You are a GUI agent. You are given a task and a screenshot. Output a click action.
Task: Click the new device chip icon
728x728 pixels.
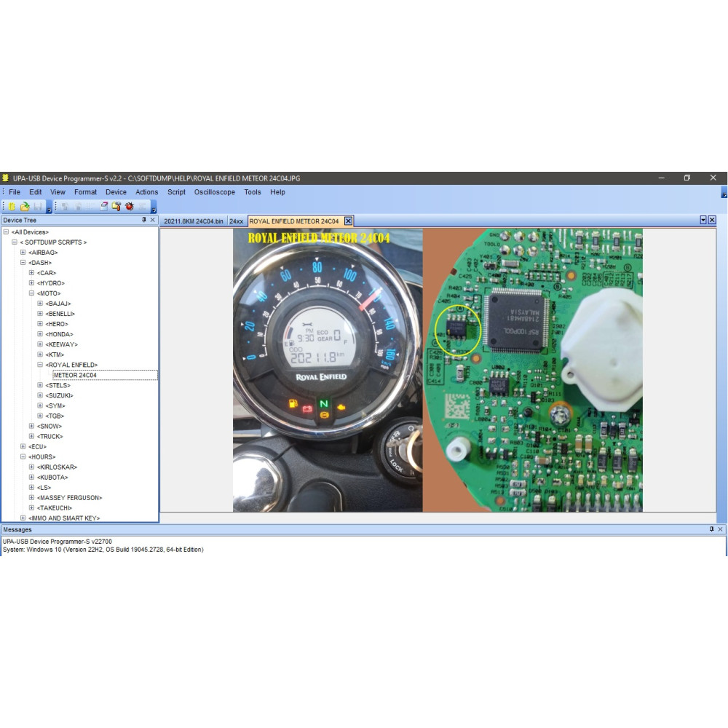12,206
